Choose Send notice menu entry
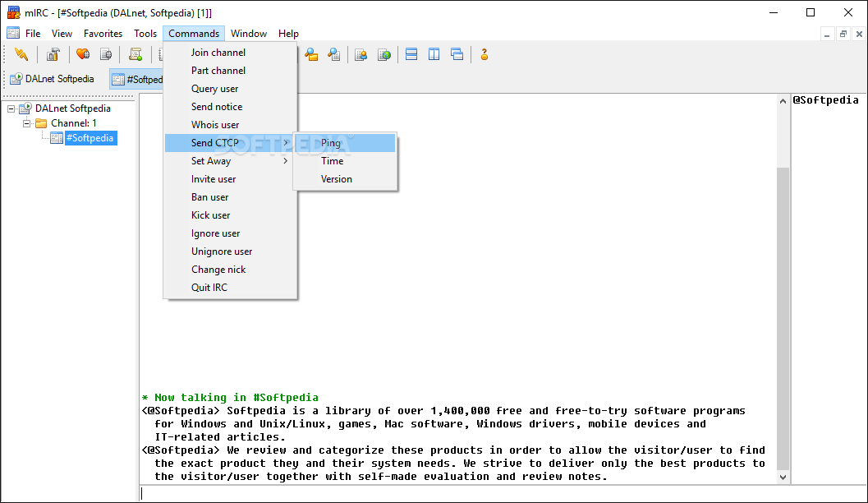 pyautogui.click(x=230, y=106)
